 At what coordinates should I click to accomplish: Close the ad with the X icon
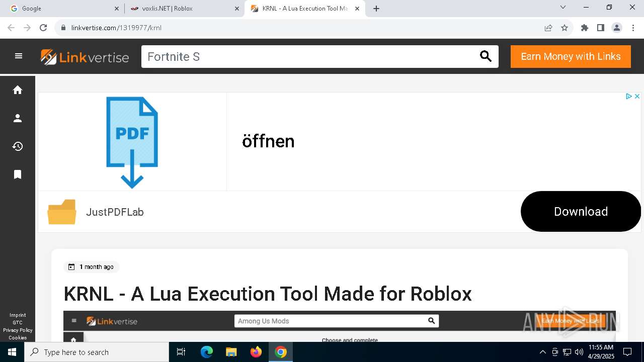tap(636, 96)
